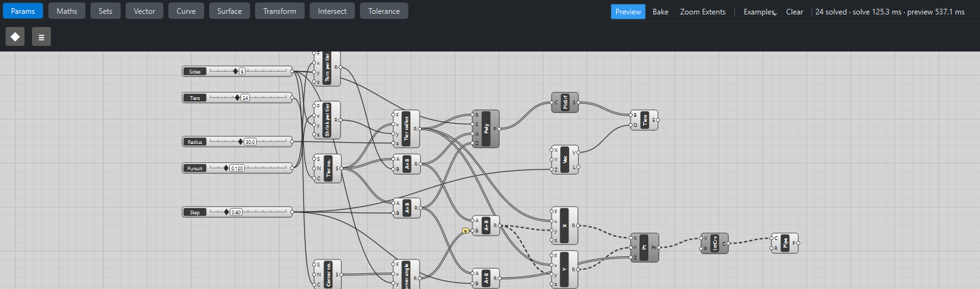This screenshot has height=289, width=980.
Task: Click the Bake button
Action: point(660,11)
